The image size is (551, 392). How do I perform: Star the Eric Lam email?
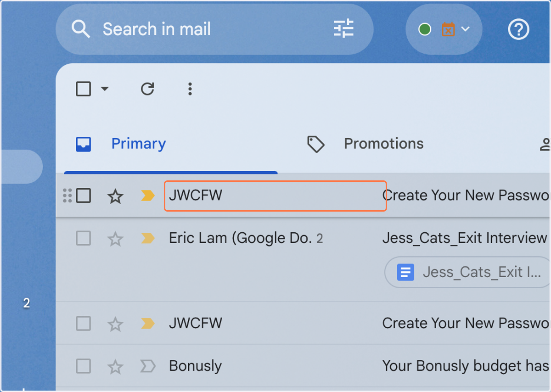(115, 239)
